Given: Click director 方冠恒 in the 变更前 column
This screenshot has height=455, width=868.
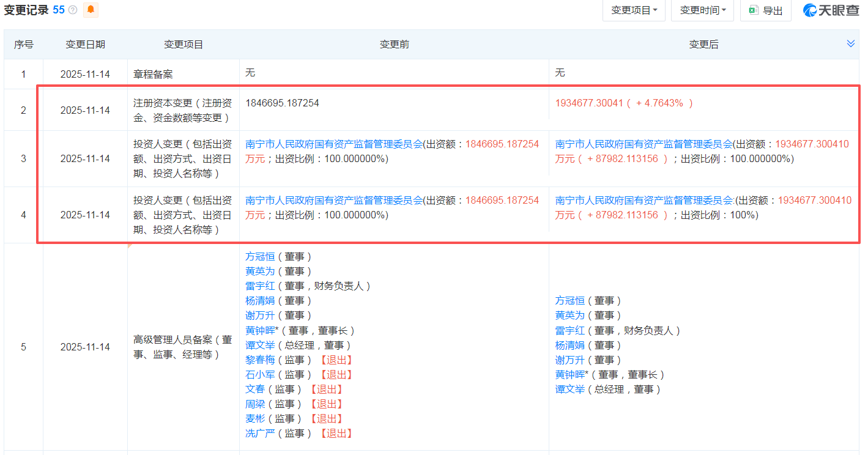Looking at the screenshot, I should [259, 256].
